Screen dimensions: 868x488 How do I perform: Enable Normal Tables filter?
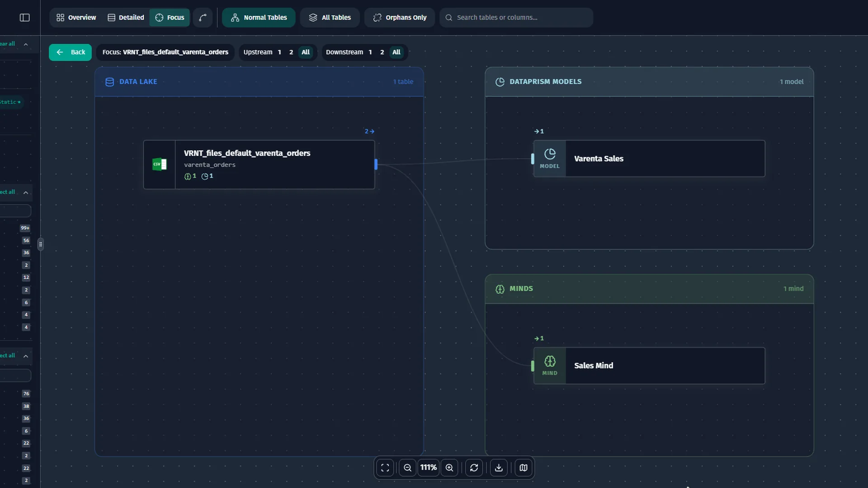point(259,18)
